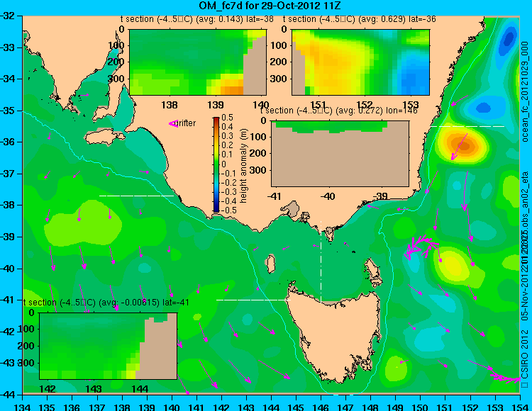Click the '05-Nov-2012' vertical date text
This screenshot has width=532, height=411.
525,295
